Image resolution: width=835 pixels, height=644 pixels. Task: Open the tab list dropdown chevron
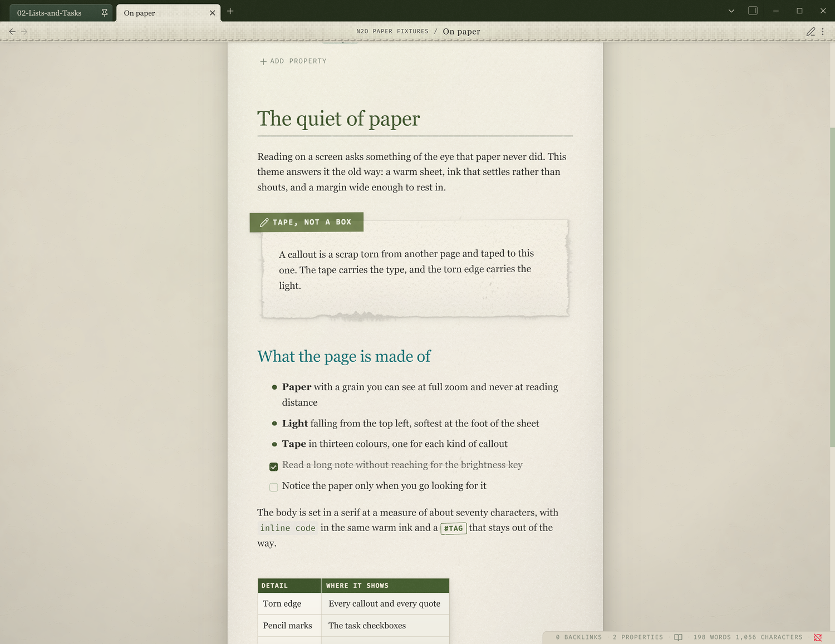point(731,11)
